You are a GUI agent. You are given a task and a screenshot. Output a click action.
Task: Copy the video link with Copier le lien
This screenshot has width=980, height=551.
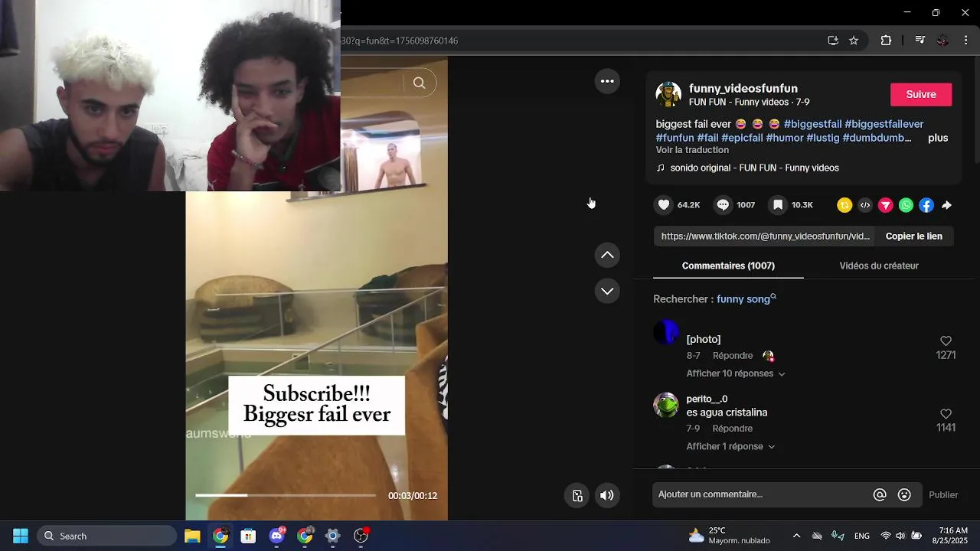[x=913, y=236]
